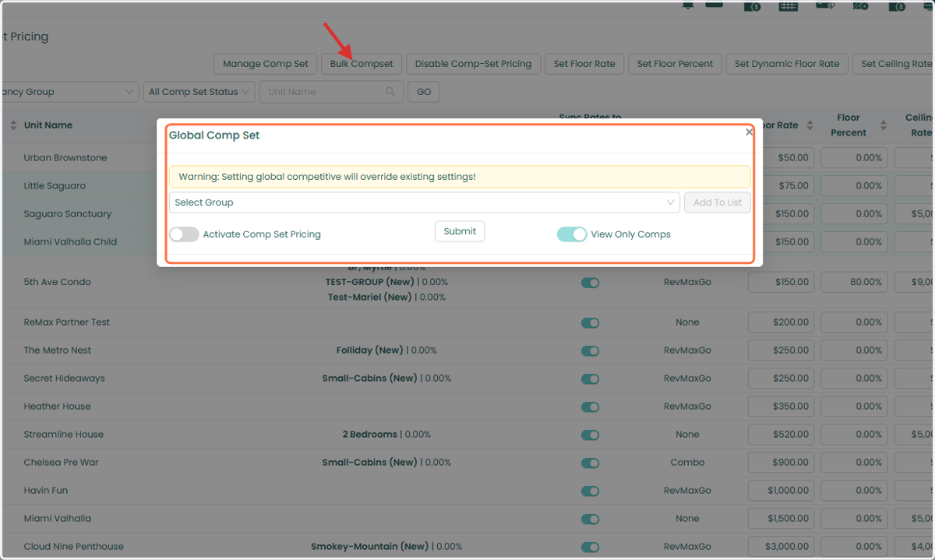Toggle sync rates for Streamline House
This screenshot has height=560, width=935.
point(590,435)
